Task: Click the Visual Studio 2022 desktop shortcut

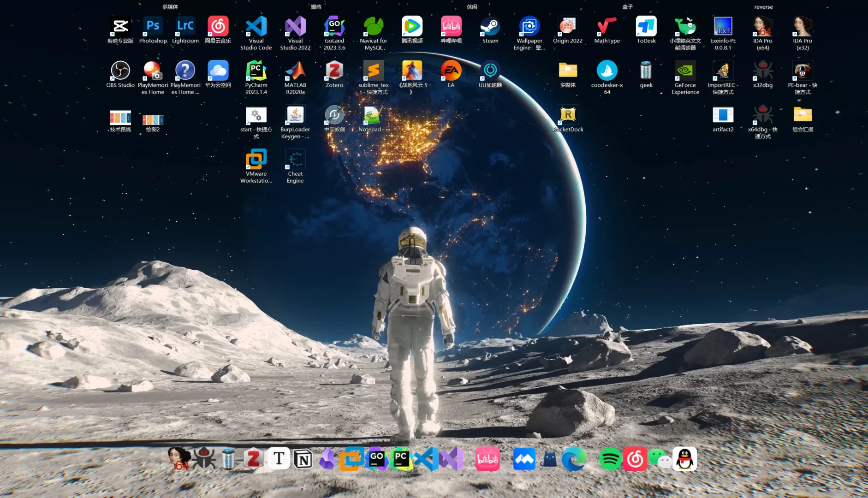Action: coord(295,33)
